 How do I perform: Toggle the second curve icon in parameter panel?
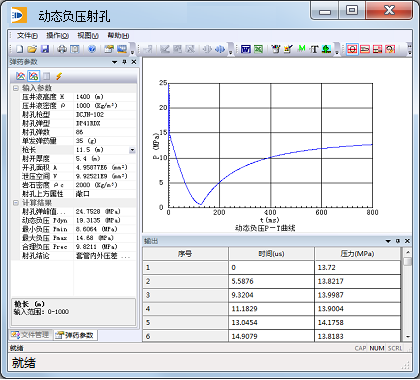[33, 76]
